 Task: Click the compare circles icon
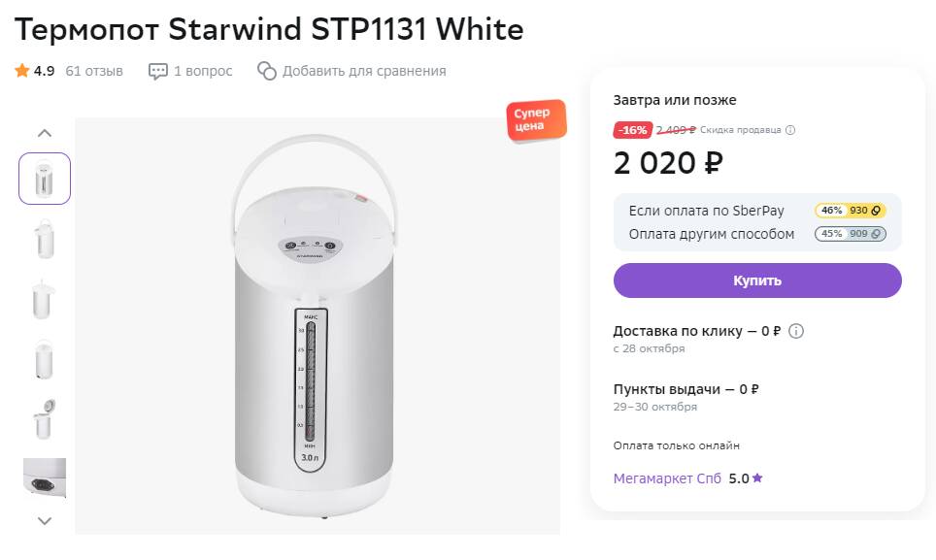[x=267, y=71]
